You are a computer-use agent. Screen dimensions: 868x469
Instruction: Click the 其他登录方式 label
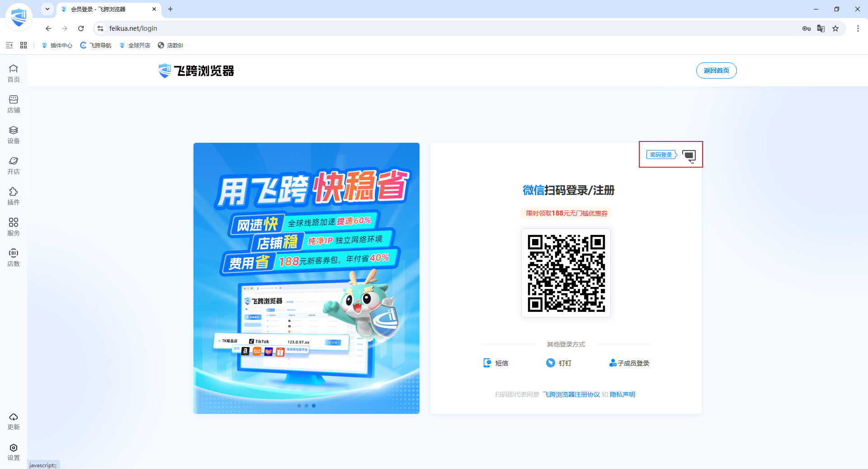pos(566,344)
